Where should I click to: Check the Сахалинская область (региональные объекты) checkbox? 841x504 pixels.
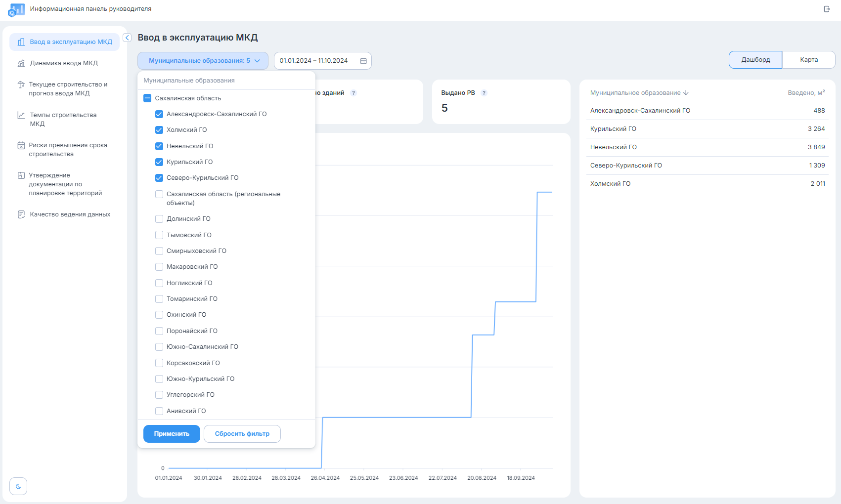(x=159, y=194)
